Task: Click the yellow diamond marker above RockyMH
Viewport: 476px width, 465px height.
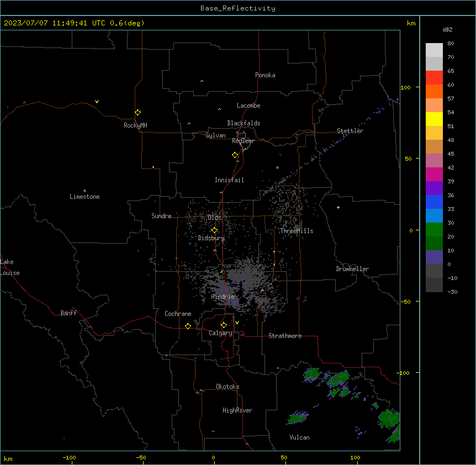Action: [x=137, y=112]
